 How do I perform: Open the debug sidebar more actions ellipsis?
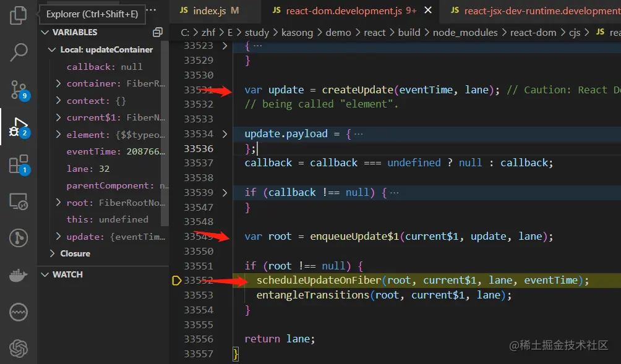[x=152, y=9]
